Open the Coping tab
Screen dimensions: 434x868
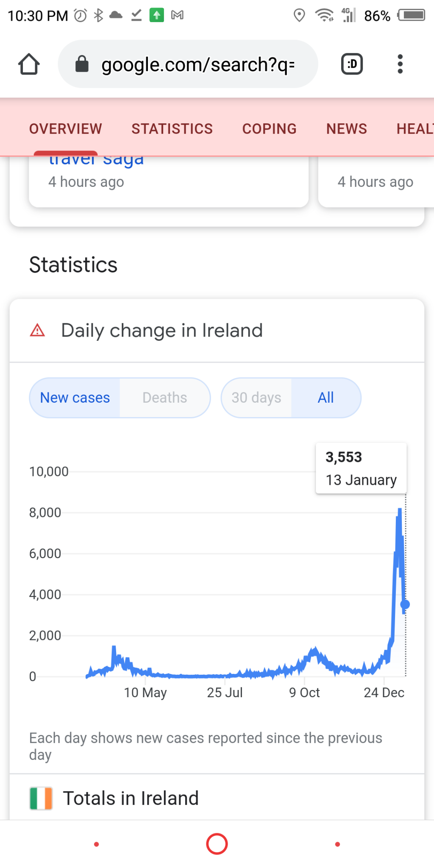269,129
